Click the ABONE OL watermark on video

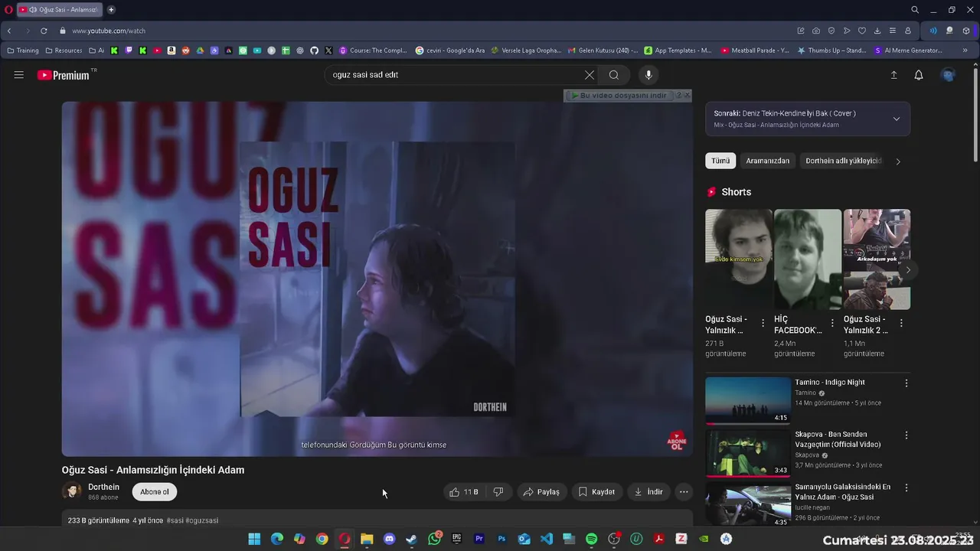[x=677, y=441]
